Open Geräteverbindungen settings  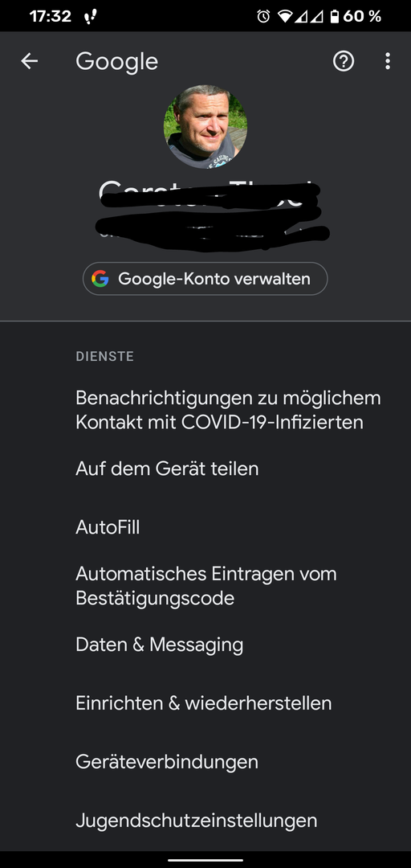[205, 762]
